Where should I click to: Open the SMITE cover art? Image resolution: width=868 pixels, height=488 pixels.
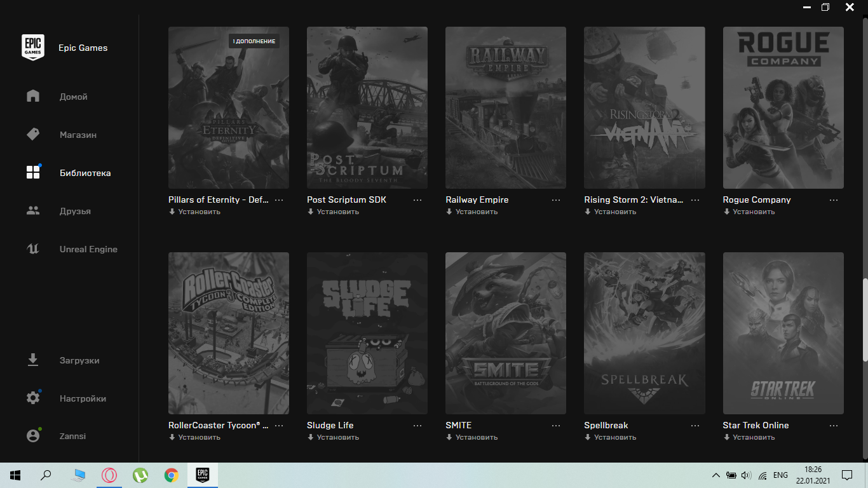(506, 333)
